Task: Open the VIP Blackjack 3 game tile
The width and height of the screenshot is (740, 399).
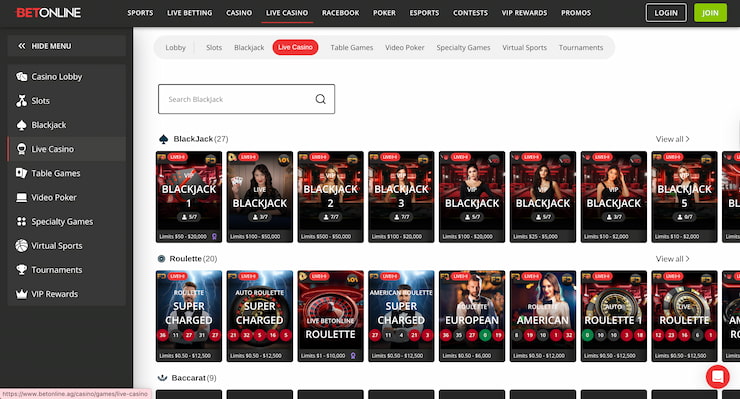Action: tap(401, 197)
